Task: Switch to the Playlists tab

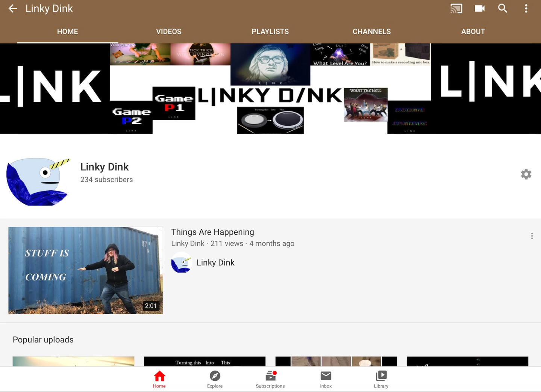Action: tap(270, 32)
